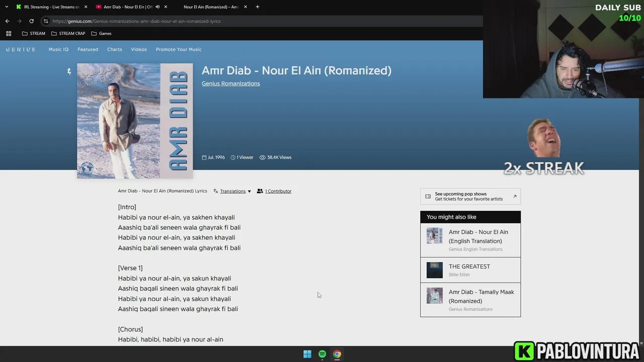Click the clock icon by 1 Viewer
This screenshot has width=644, height=362.
[x=233, y=157]
